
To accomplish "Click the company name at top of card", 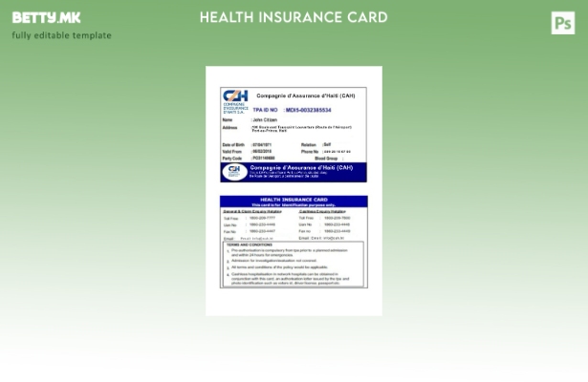I will point(305,95).
